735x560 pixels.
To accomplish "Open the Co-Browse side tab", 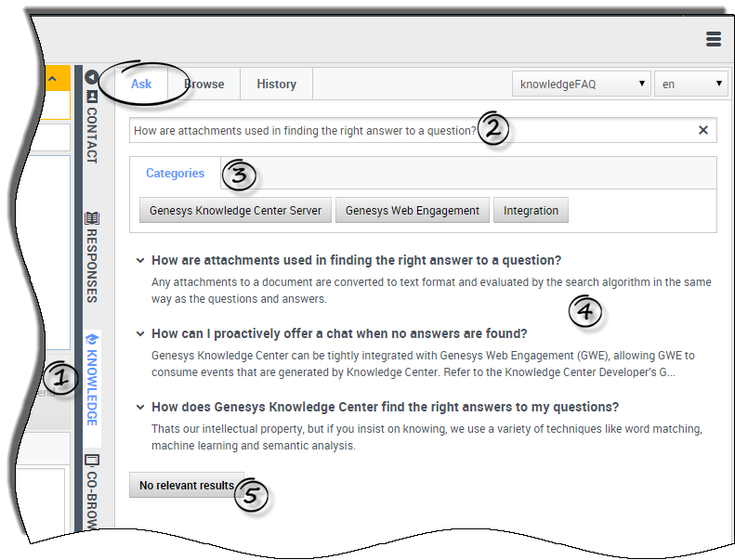I will [91, 492].
